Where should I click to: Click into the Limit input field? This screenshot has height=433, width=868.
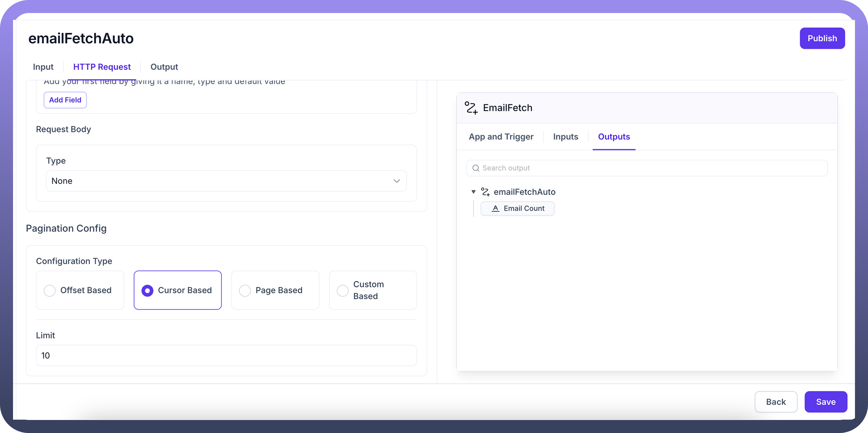click(x=226, y=355)
